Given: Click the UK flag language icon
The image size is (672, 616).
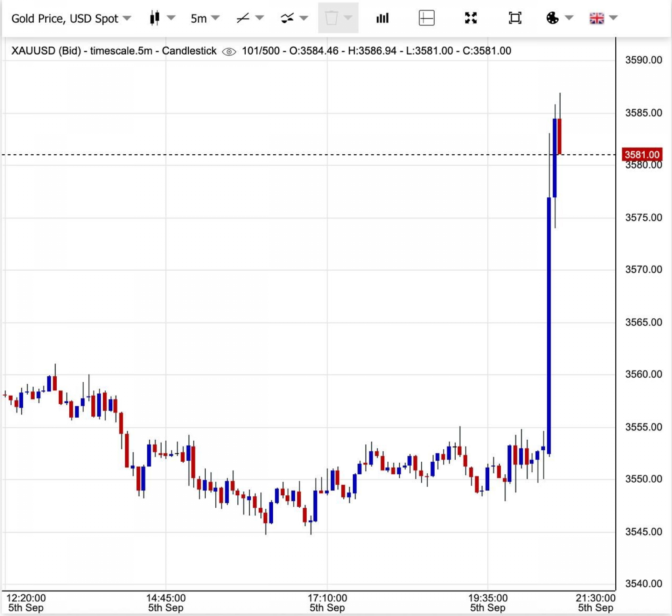Looking at the screenshot, I should [596, 18].
